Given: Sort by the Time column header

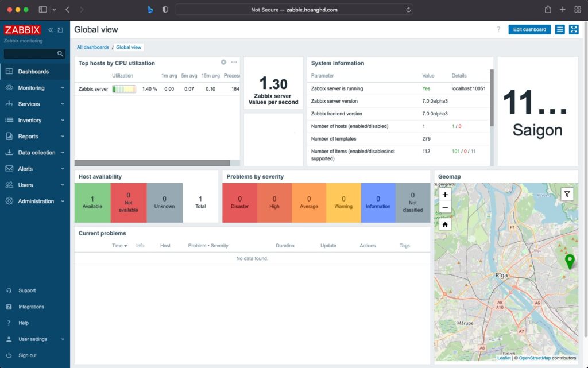Looking at the screenshot, I should click(x=119, y=246).
